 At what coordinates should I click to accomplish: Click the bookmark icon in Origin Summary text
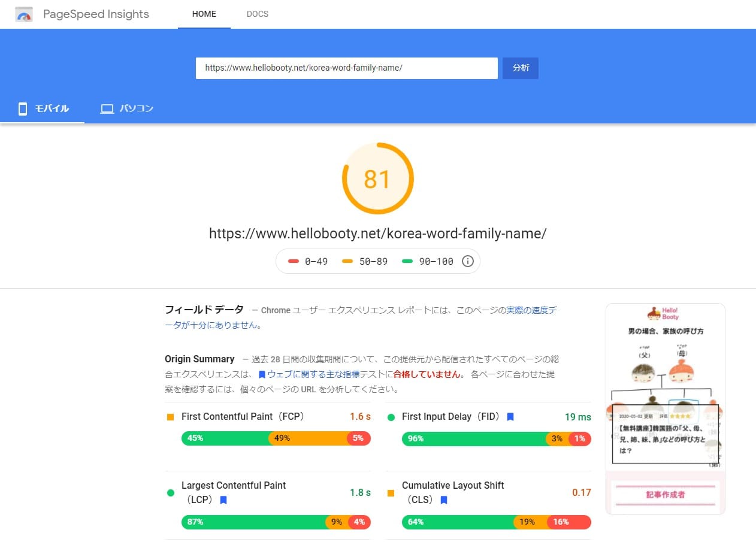(262, 374)
